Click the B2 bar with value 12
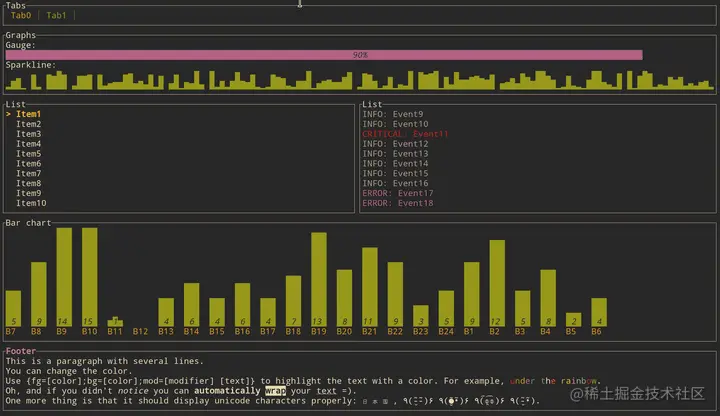Image resolution: width=720 pixels, height=416 pixels. coord(497,283)
